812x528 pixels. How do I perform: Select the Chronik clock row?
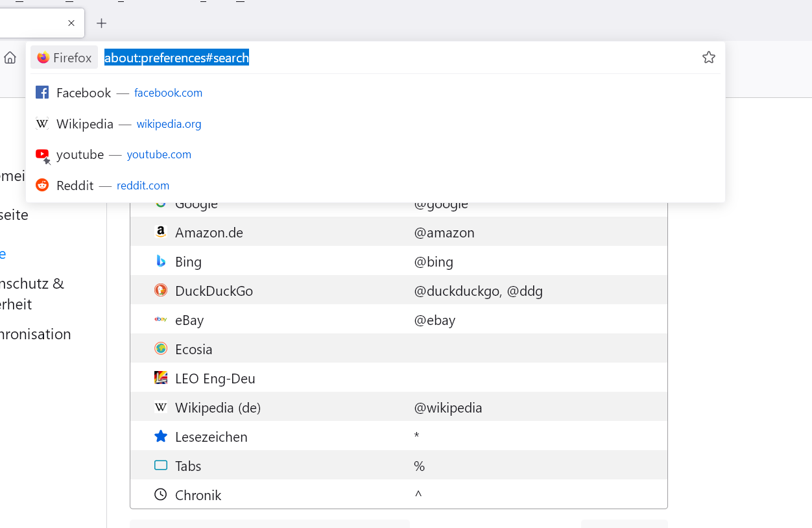point(198,495)
